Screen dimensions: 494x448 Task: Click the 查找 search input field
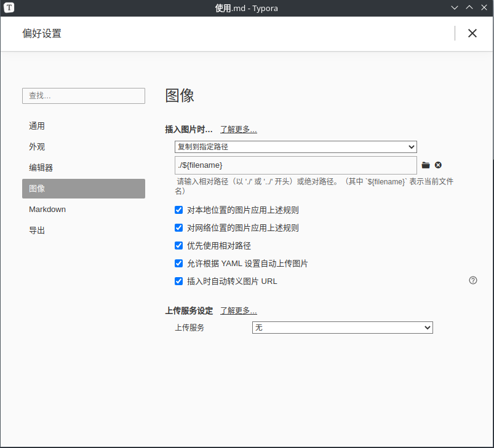click(x=84, y=96)
